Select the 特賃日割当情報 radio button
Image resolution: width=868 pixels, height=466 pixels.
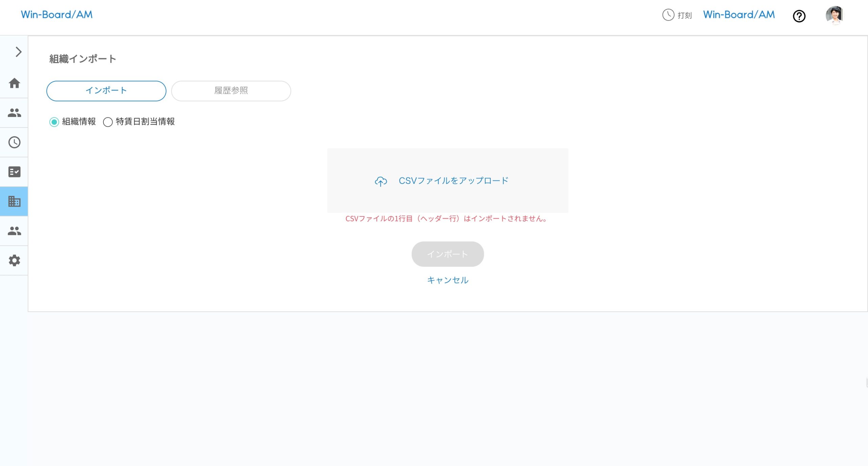(x=108, y=122)
